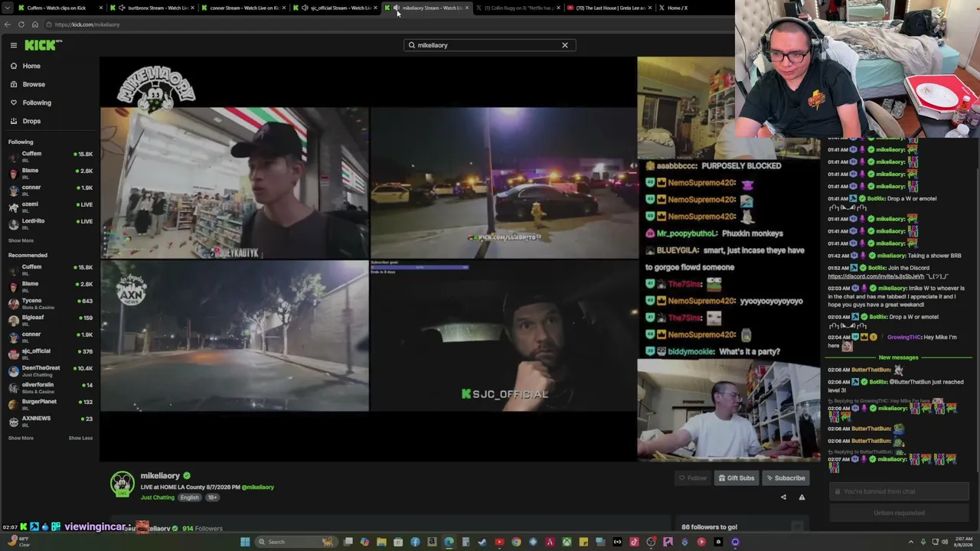Image resolution: width=980 pixels, height=551 pixels.
Task: Mute the mikeliaory tab via speaker icon
Action: (x=396, y=8)
